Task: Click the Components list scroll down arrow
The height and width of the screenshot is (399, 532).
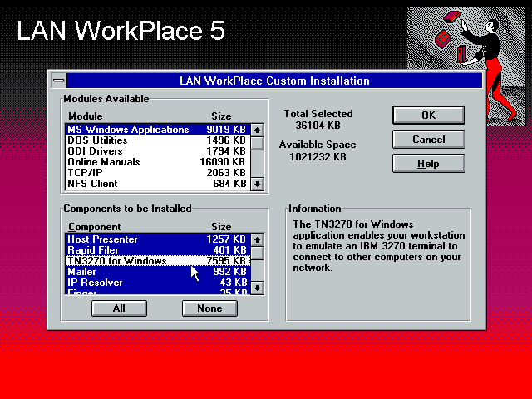Action: click(x=257, y=288)
